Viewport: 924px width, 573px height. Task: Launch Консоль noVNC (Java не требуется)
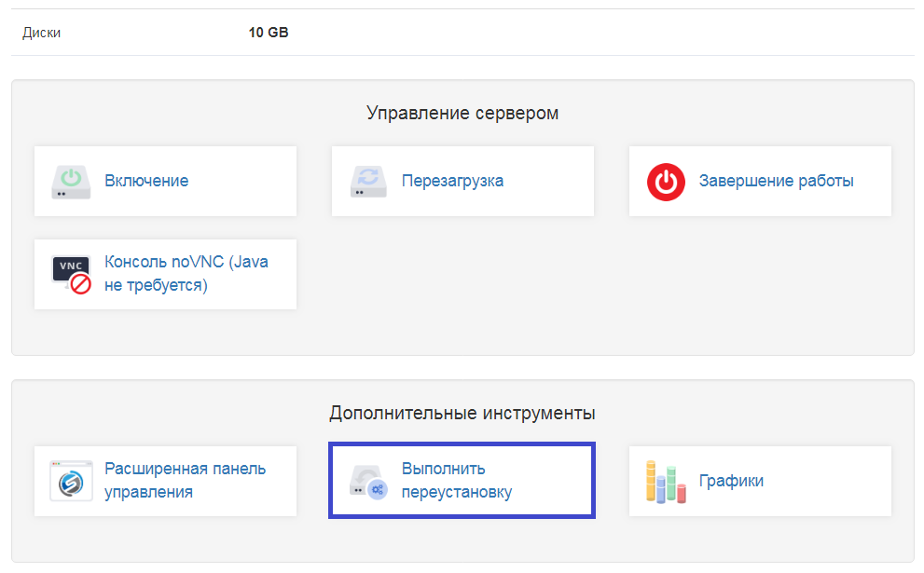click(x=186, y=273)
